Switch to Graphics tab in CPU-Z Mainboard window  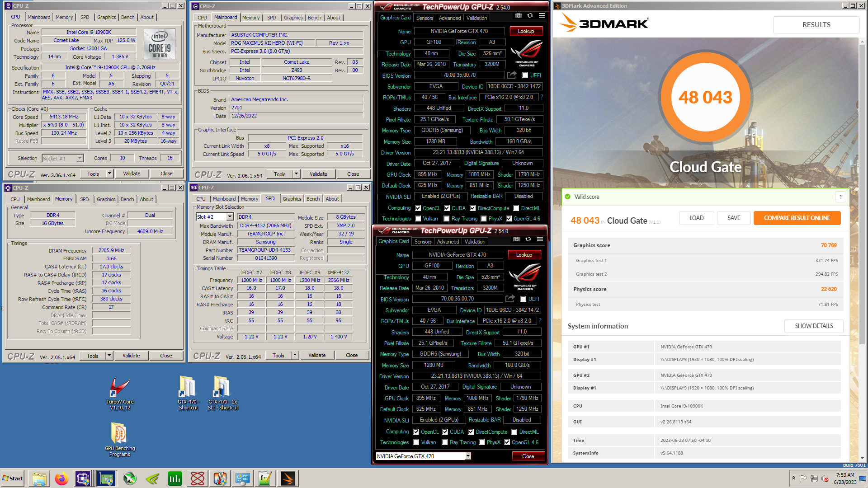click(x=293, y=18)
